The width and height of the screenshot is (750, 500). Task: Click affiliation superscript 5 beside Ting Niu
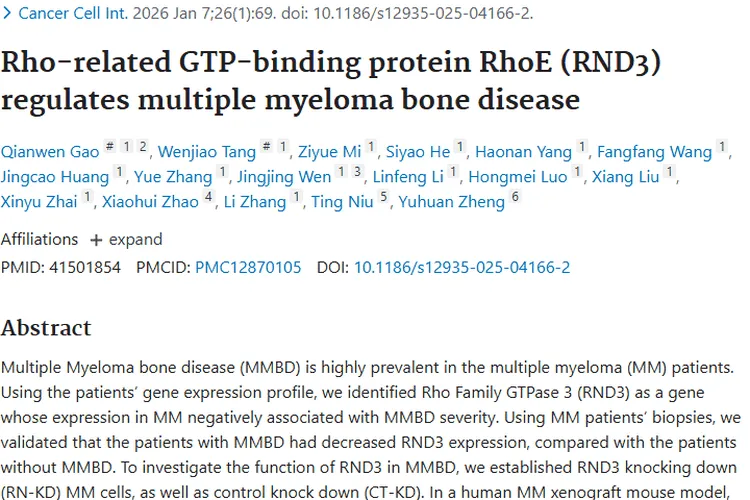(385, 198)
